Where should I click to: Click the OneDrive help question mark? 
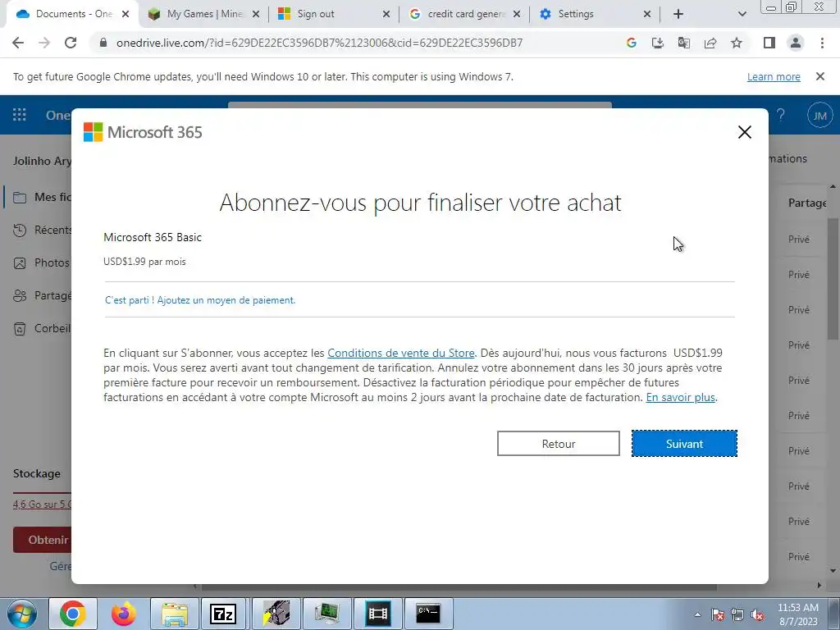[781, 115]
